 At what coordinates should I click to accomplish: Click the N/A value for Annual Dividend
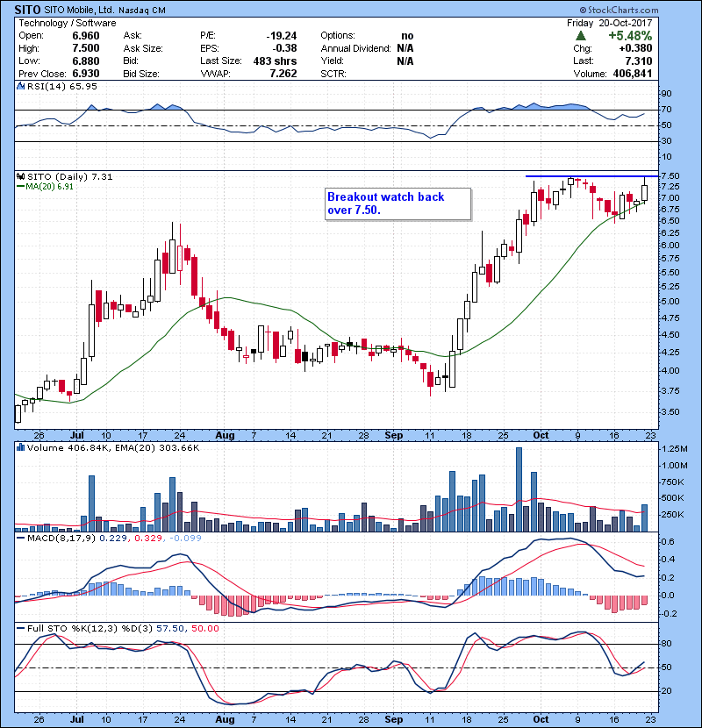tap(405, 48)
